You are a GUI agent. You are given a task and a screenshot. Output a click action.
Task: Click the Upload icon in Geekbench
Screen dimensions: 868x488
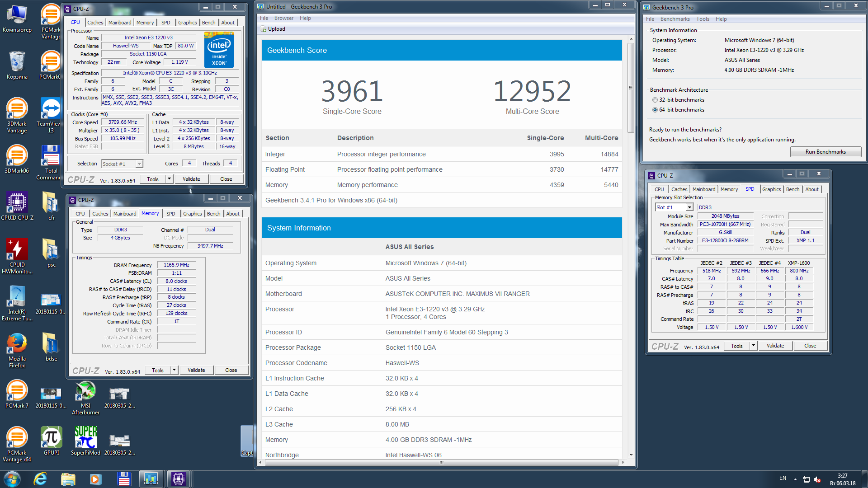click(264, 29)
